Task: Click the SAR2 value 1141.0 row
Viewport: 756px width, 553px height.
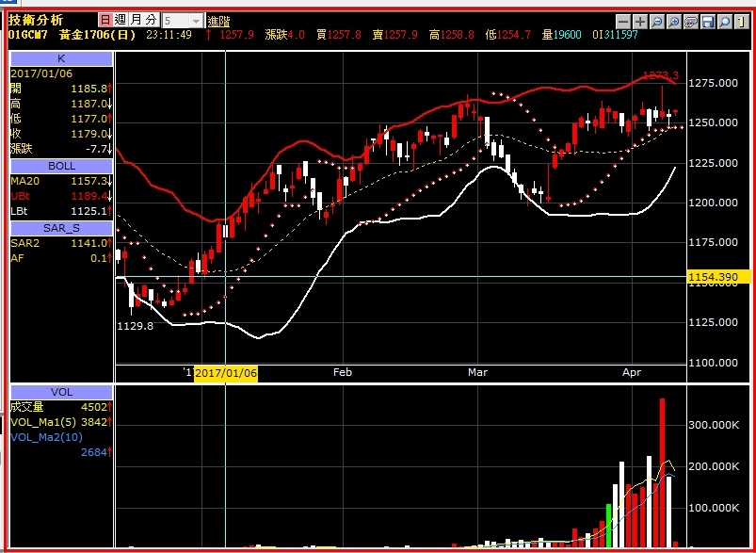Action: (x=61, y=243)
